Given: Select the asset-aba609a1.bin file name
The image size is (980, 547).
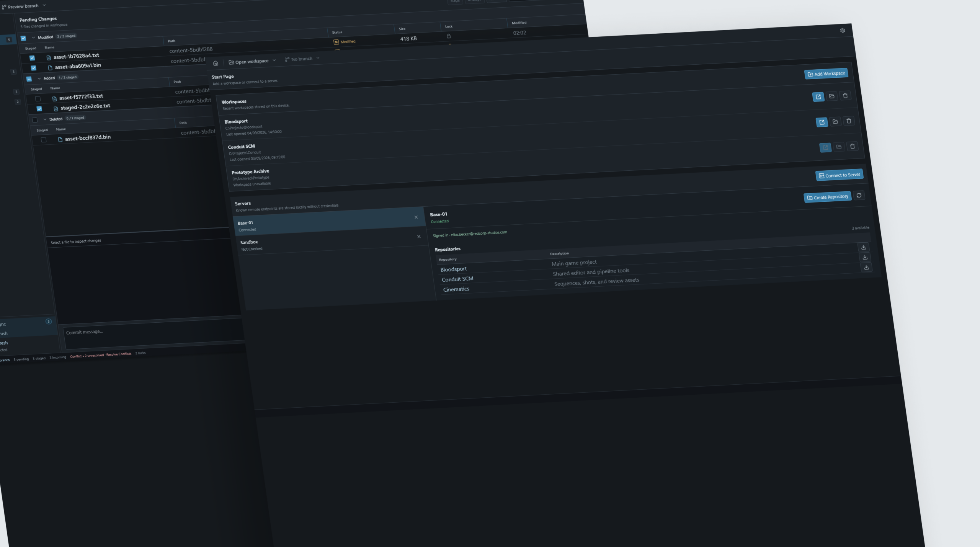Looking at the screenshot, I should tap(78, 66).
